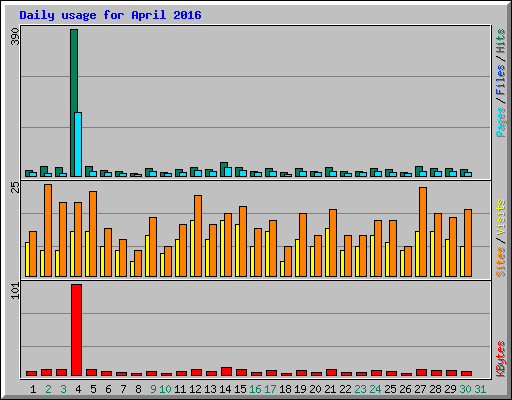
Task: Click the 'Hits' legend label
Action: click(501, 41)
